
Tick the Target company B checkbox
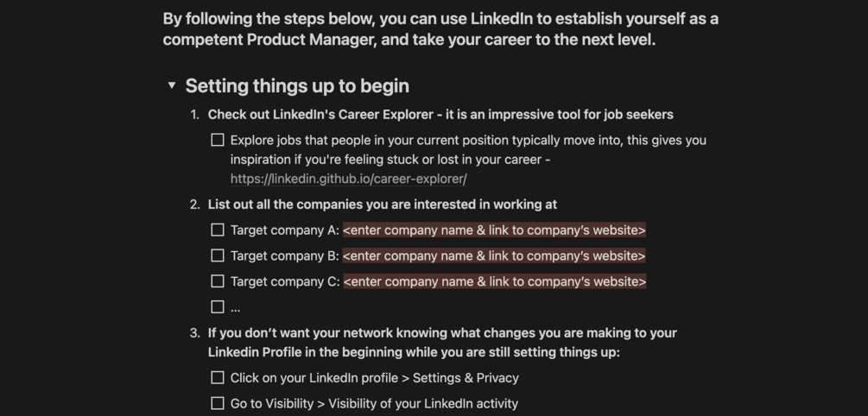pyautogui.click(x=218, y=255)
